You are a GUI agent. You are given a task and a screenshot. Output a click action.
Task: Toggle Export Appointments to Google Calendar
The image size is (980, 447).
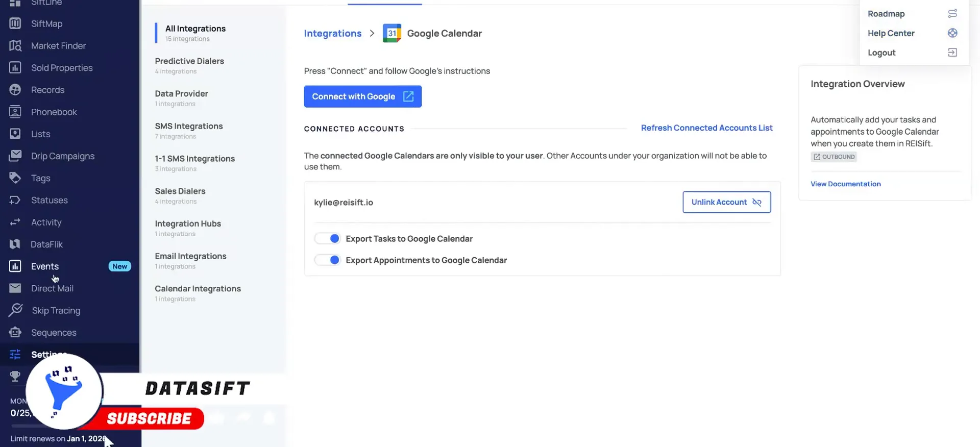(x=327, y=260)
